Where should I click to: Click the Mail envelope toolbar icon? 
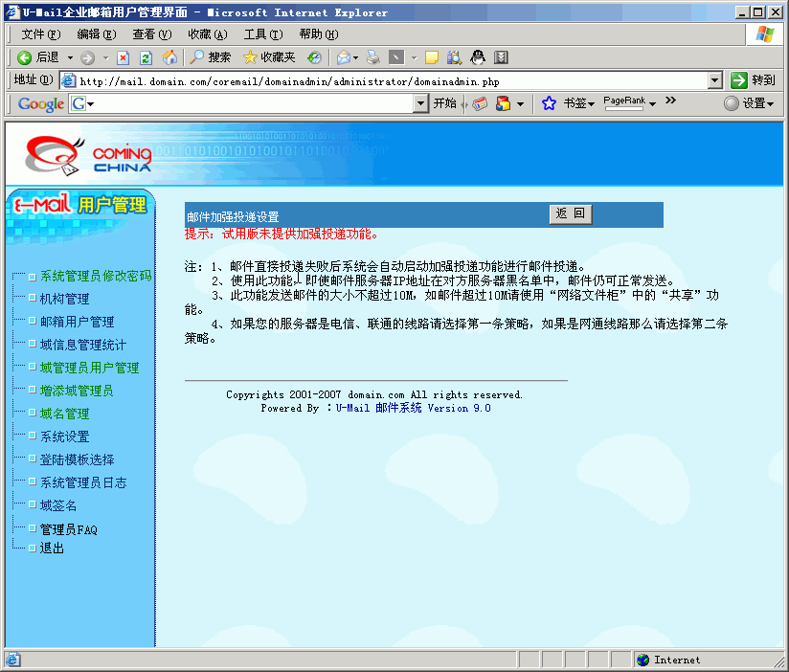[342, 57]
